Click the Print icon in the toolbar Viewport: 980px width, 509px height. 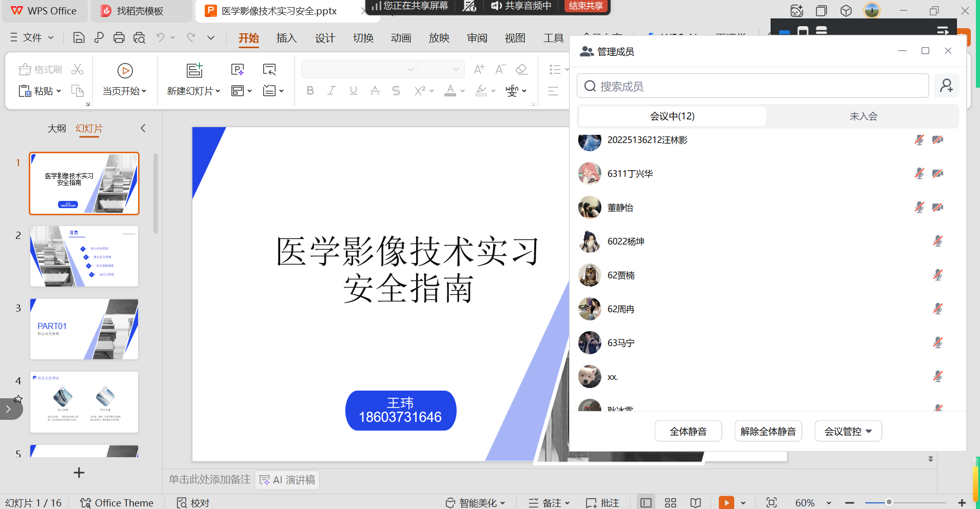pos(119,37)
